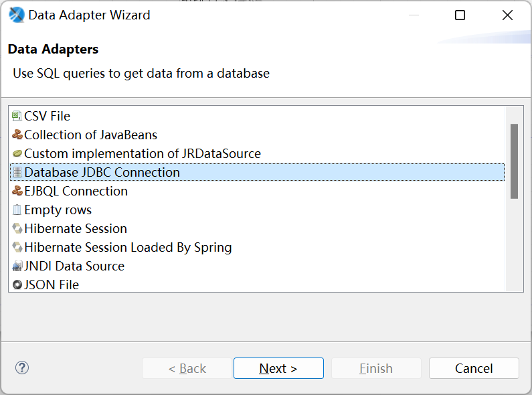Click the Custom JRDataSource implementation icon
This screenshot has height=395, width=532.
[17, 153]
